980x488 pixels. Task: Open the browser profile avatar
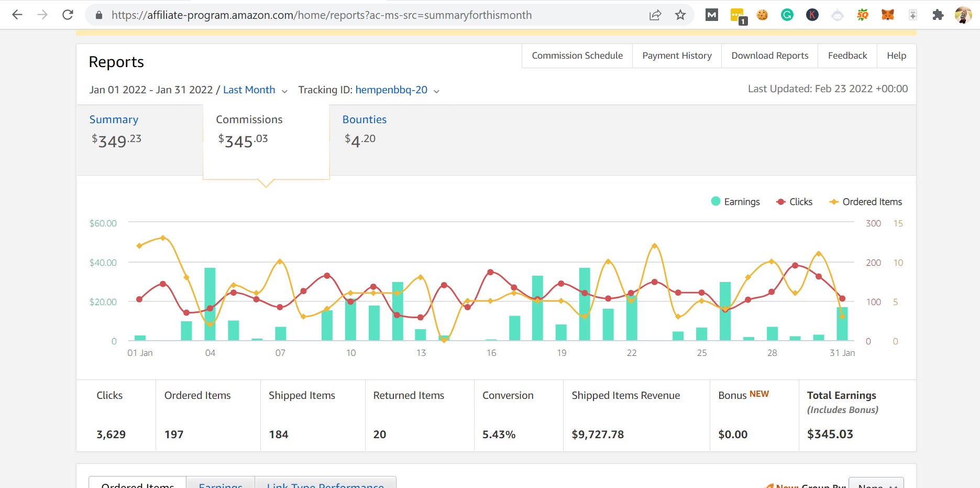963,15
